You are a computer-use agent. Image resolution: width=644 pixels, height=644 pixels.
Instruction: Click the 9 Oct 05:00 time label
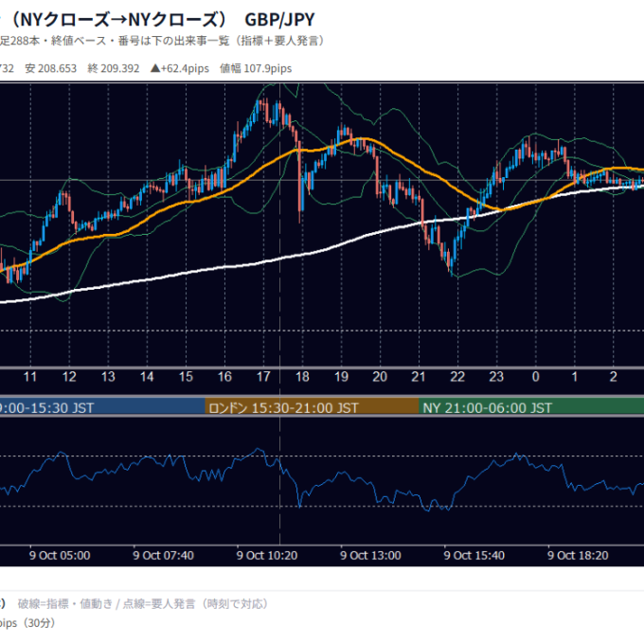click(x=60, y=556)
